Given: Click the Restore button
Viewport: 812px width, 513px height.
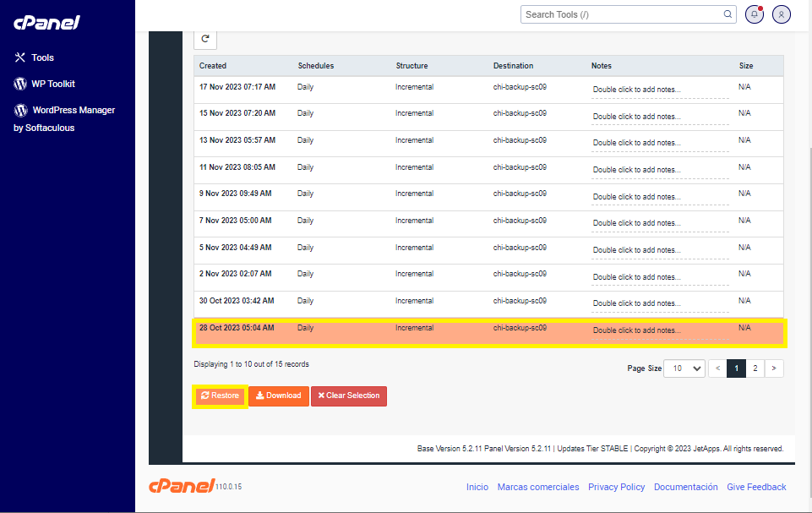Looking at the screenshot, I should coord(221,396).
